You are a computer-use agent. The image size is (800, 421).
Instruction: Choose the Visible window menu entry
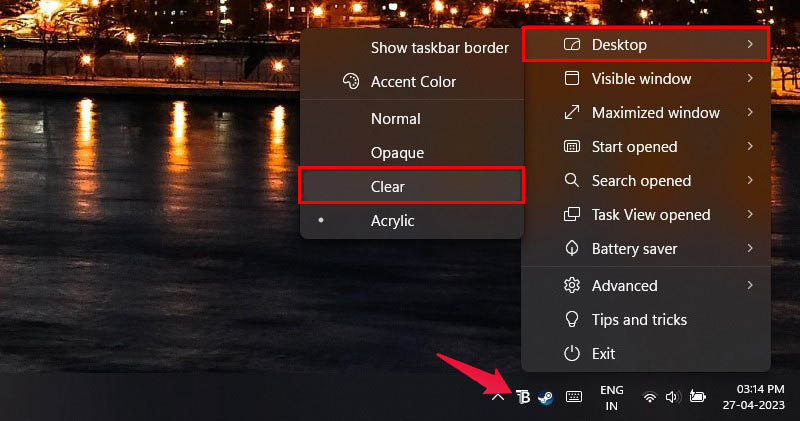tap(646, 78)
